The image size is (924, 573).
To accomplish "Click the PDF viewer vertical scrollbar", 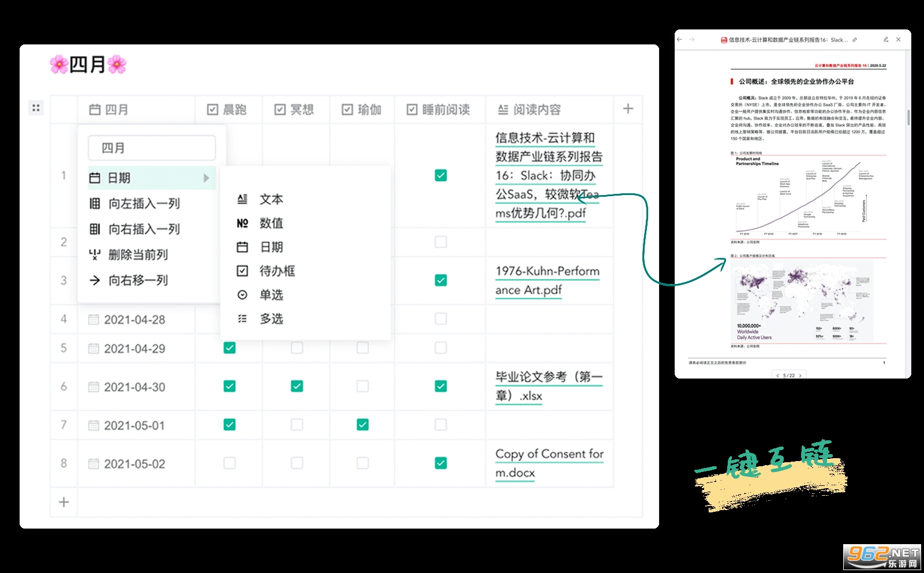I will tap(908, 117).
